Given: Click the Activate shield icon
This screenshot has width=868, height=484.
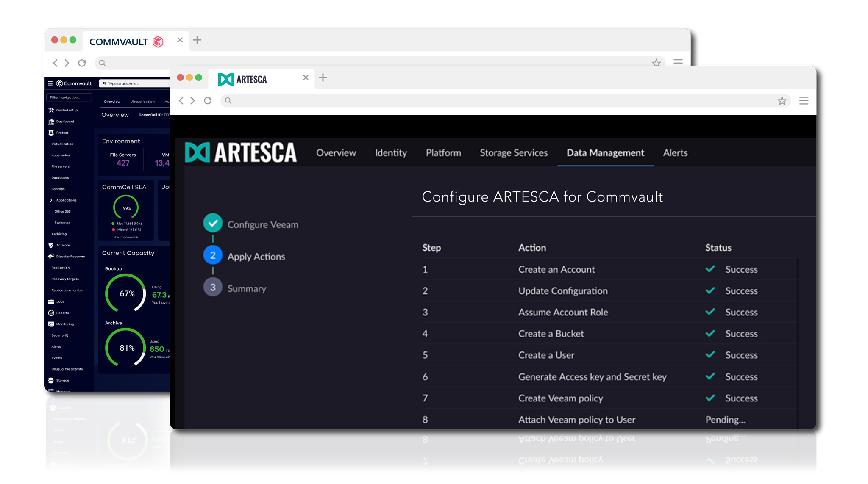Looking at the screenshot, I should (x=51, y=245).
